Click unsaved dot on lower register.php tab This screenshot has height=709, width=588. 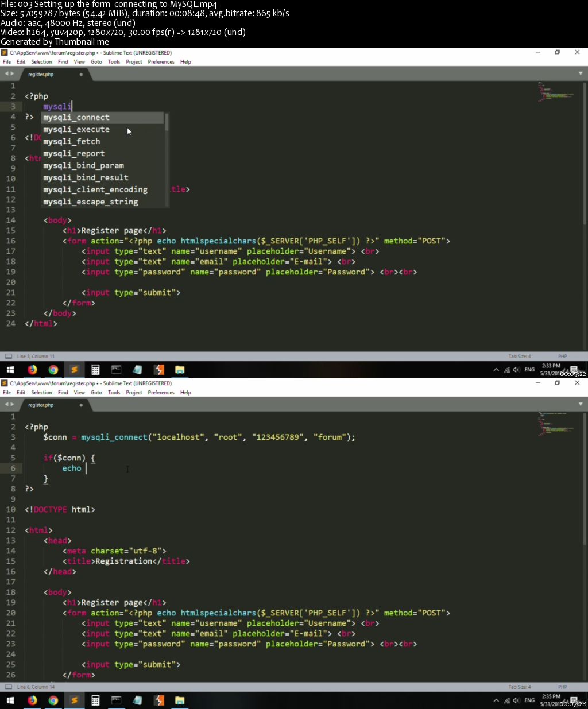click(81, 405)
